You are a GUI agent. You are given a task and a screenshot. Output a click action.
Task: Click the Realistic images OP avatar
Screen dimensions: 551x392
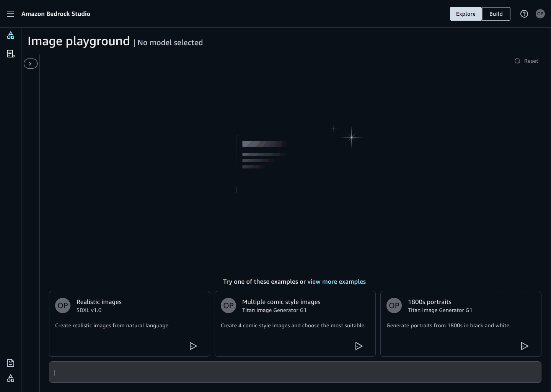click(63, 305)
